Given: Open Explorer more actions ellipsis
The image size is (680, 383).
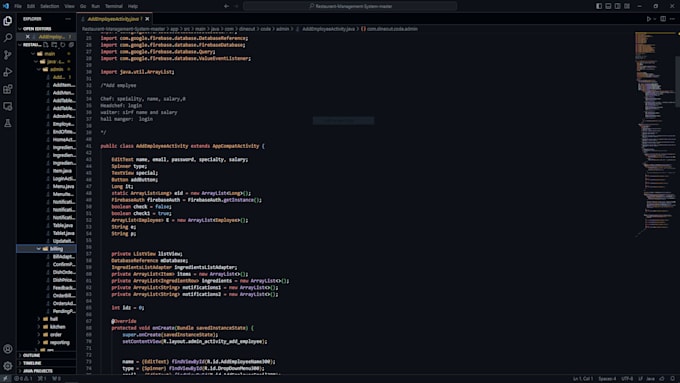Looking at the screenshot, I should click(x=68, y=19).
